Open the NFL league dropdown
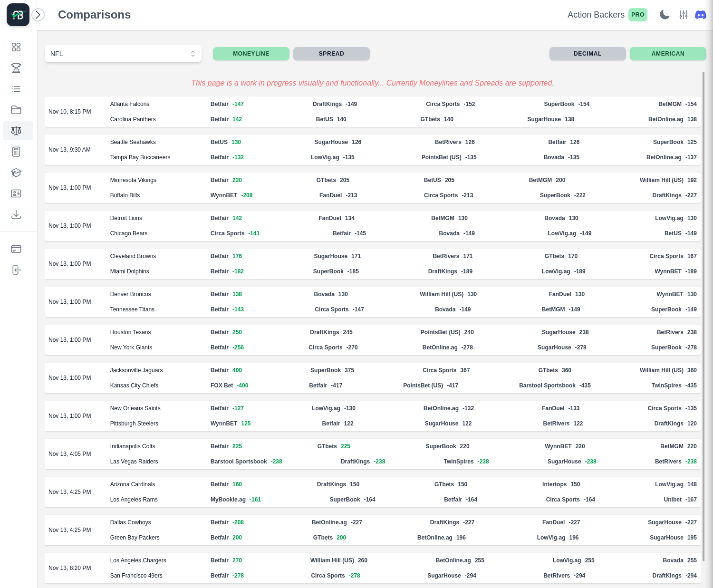The width and height of the screenshot is (713, 588). [123, 54]
